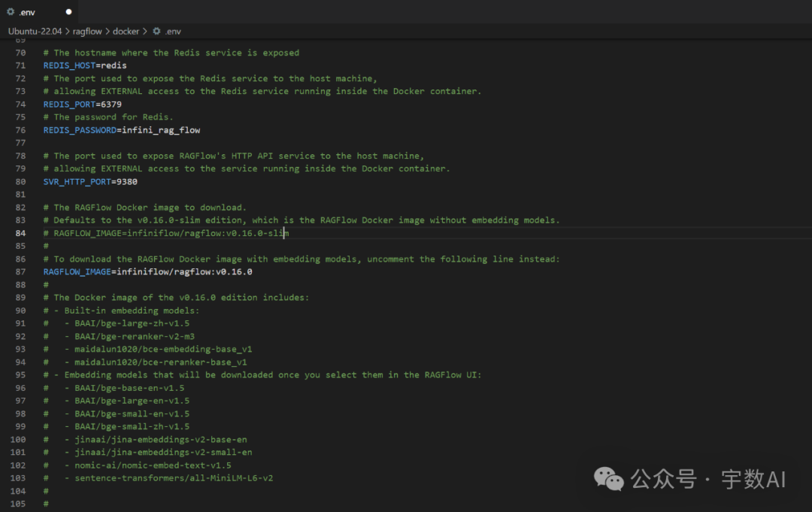Click REDIS_PORT variable name
Viewport: 812px width, 512px height.
point(69,104)
